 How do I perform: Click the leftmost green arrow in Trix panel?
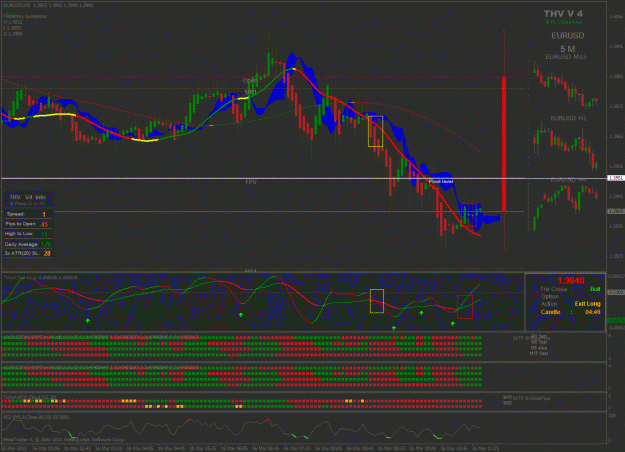(88, 320)
